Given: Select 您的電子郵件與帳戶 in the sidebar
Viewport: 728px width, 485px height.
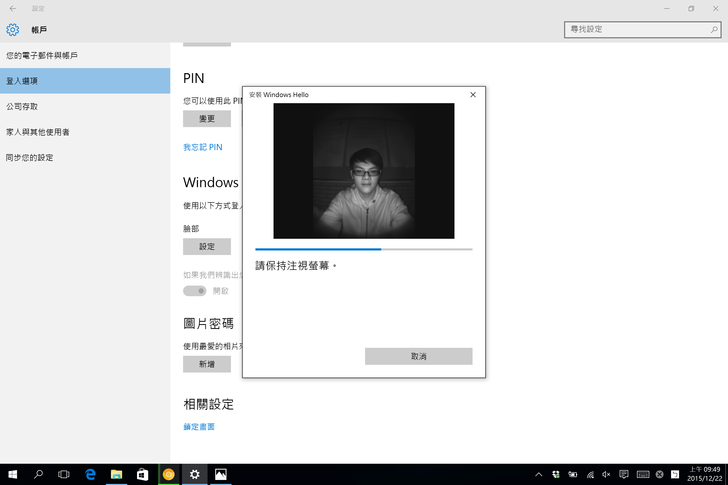Looking at the screenshot, I should point(42,55).
